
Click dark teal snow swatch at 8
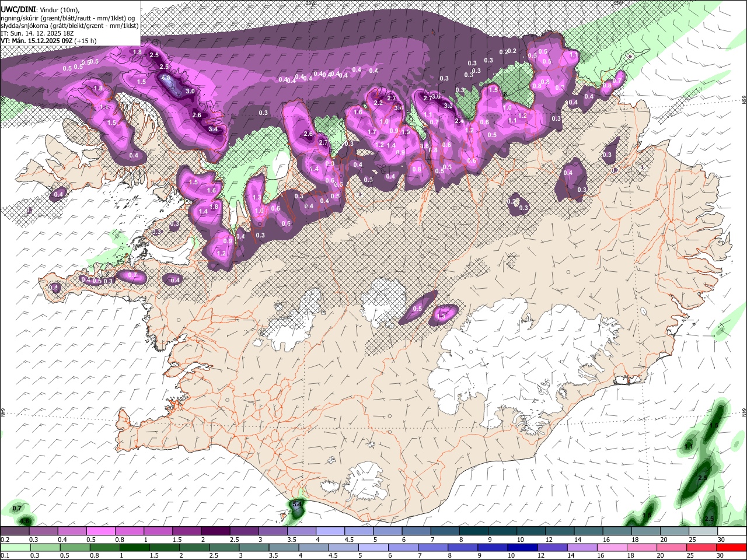point(473,531)
